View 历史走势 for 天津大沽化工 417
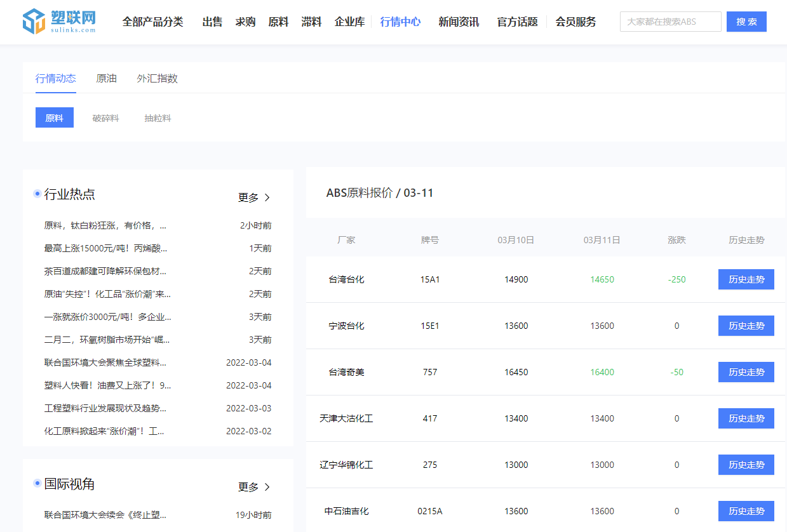This screenshot has width=787, height=532. (x=746, y=418)
